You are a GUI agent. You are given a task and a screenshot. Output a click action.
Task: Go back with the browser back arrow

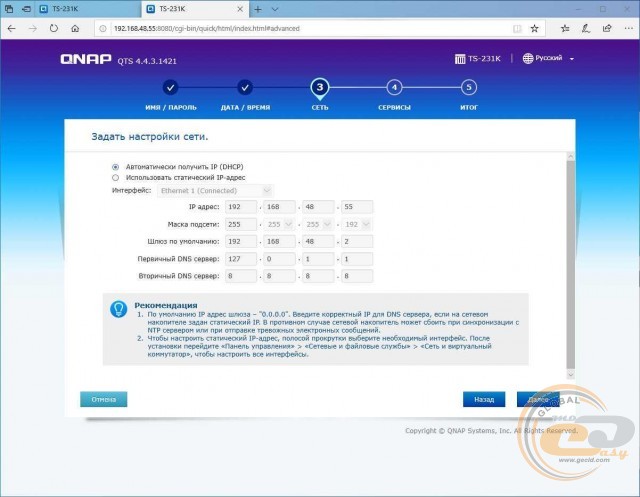click(x=11, y=29)
